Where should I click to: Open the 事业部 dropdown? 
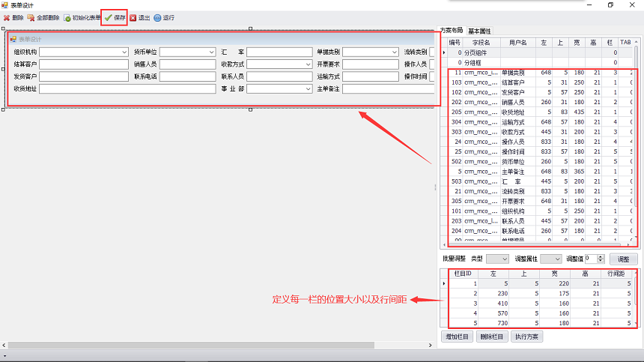[308, 88]
